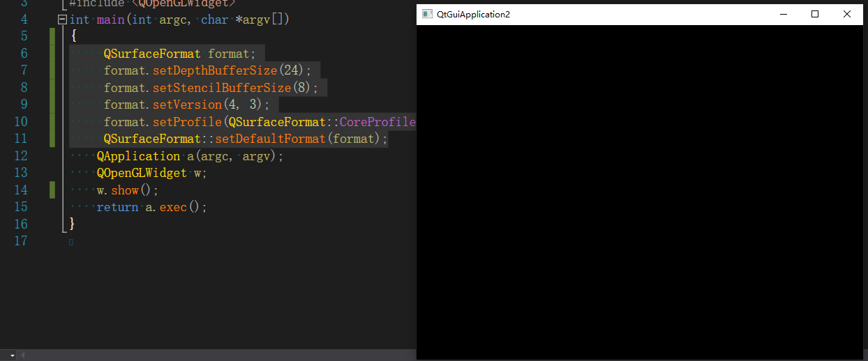Click line number 9
Image resolution: width=868 pixels, height=361 pixels.
click(x=24, y=105)
